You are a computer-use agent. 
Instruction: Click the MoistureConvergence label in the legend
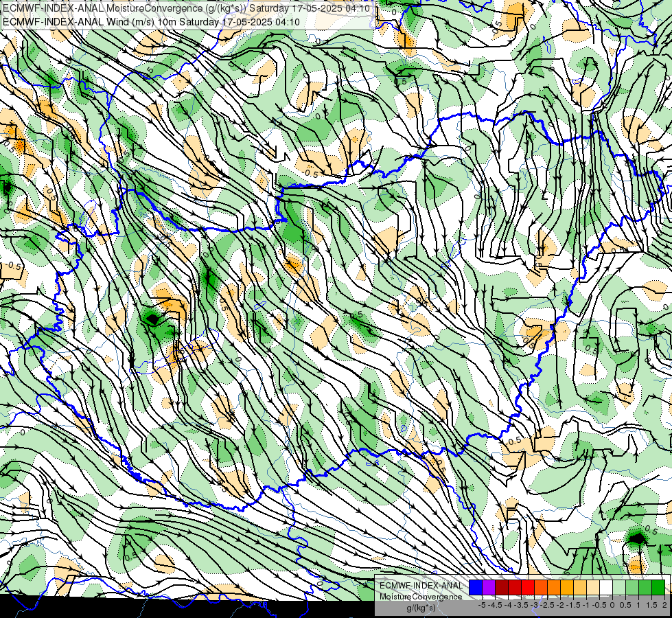pos(421,597)
